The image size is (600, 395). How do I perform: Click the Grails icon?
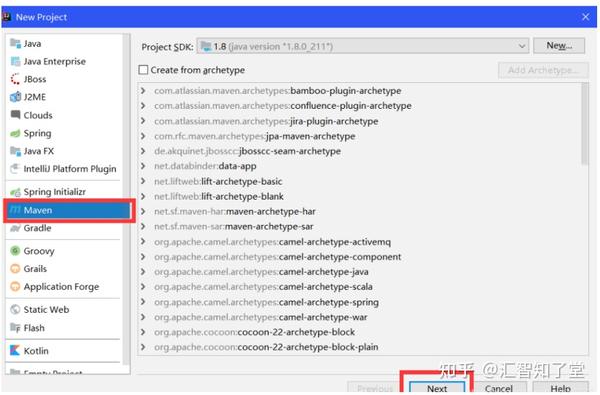[15, 269]
